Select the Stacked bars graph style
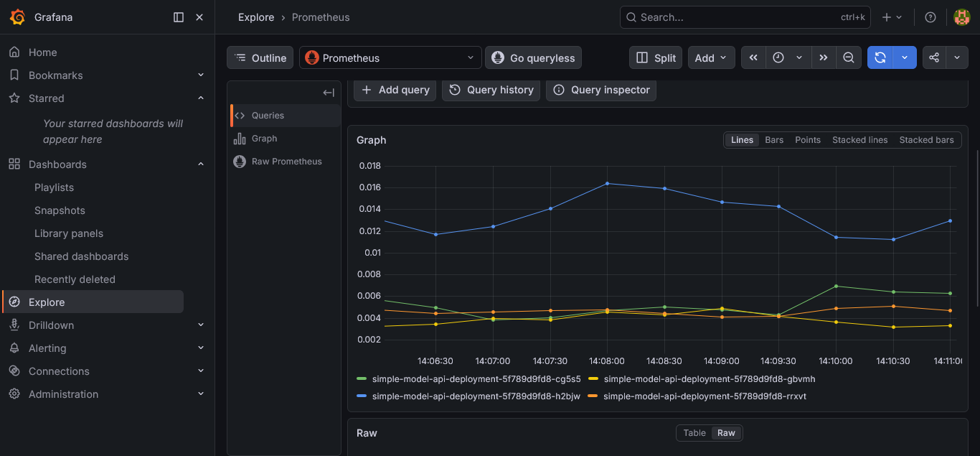The width and height of the screenshot is (980, 456). [926, 140]
